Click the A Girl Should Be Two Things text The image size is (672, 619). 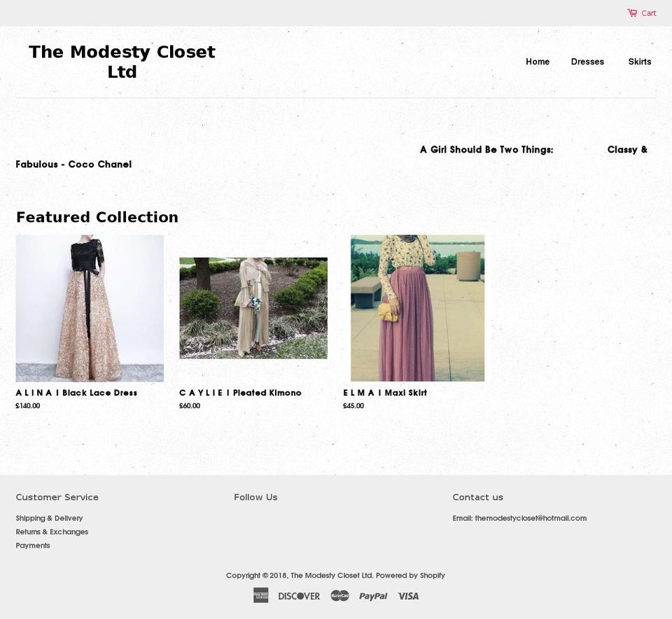pos(486,150)
